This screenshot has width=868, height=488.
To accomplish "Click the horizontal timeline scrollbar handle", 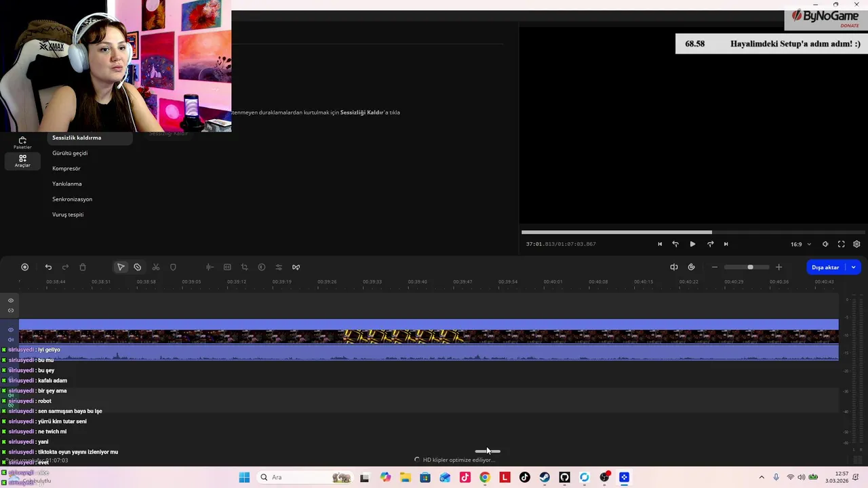I will tap(488, 451).
